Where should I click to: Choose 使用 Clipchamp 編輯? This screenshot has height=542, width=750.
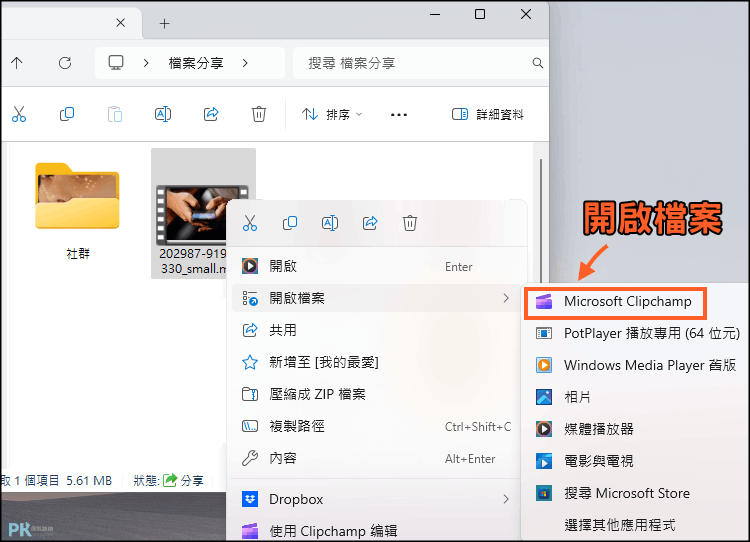[376, 531]
